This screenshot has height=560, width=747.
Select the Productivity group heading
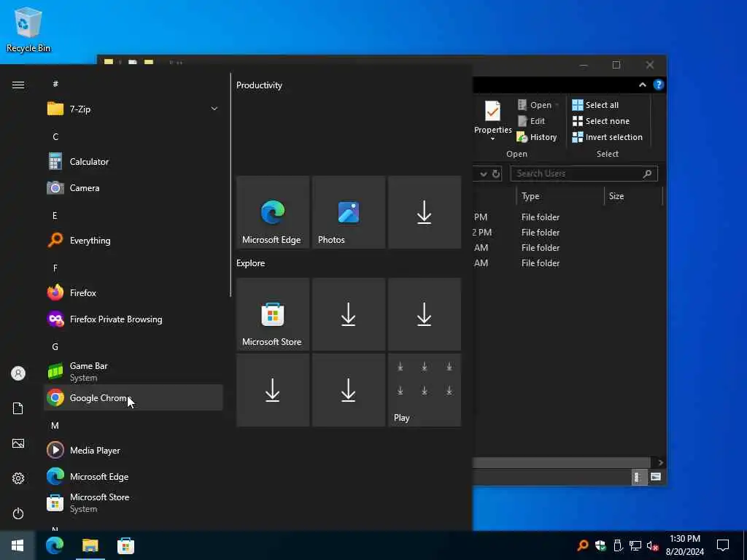click(x=259, y=85)
